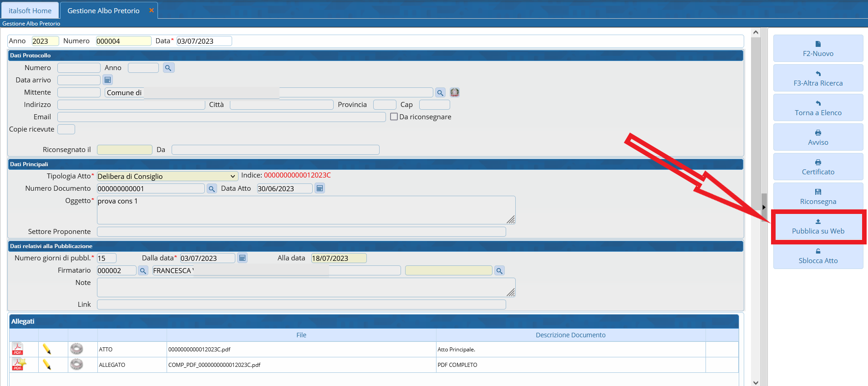Click the Mittente search magnifier icon

440,93
